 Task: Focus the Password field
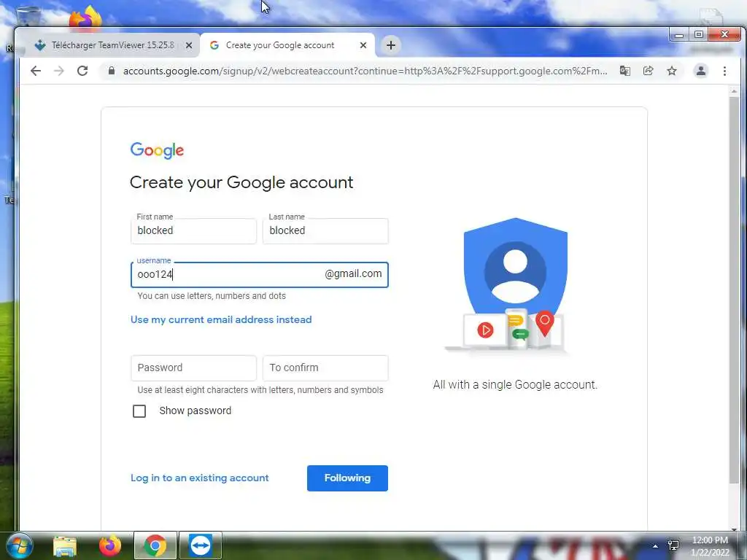click(x=193, y=367)
